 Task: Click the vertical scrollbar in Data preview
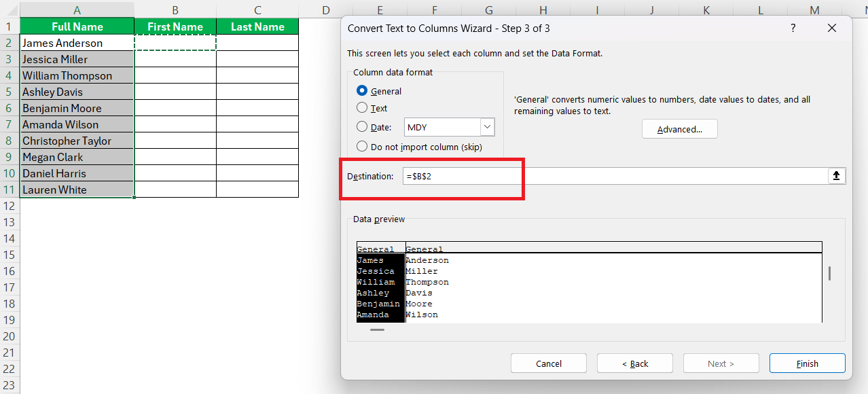(x=829, y=274)
